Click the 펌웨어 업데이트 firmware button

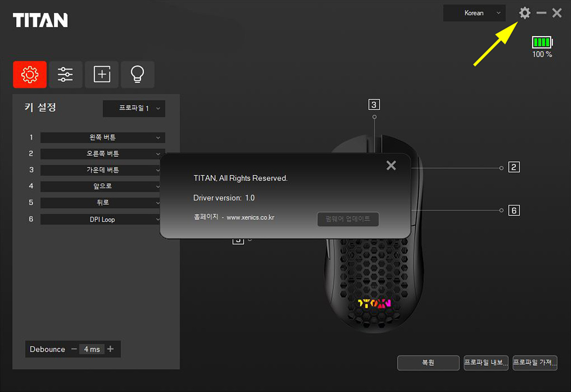(x=348, y=219)
